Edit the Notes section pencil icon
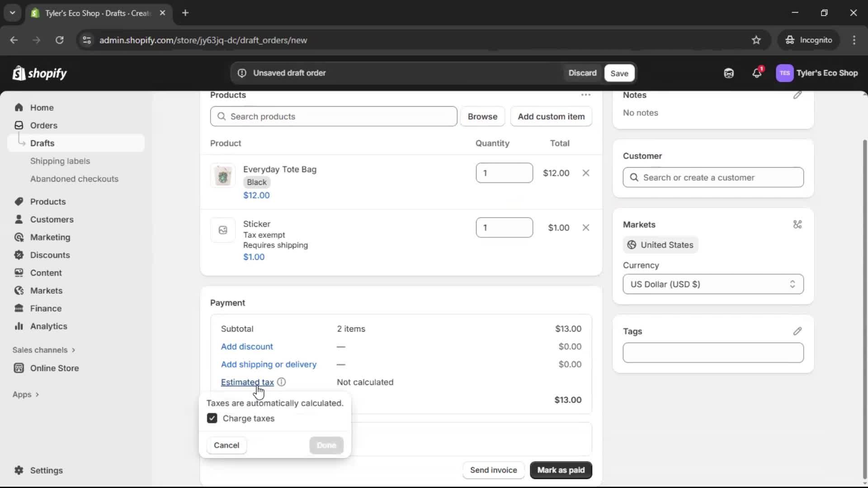Image resolution: width=868 pixels, height=488 pixels. [797, 95]
